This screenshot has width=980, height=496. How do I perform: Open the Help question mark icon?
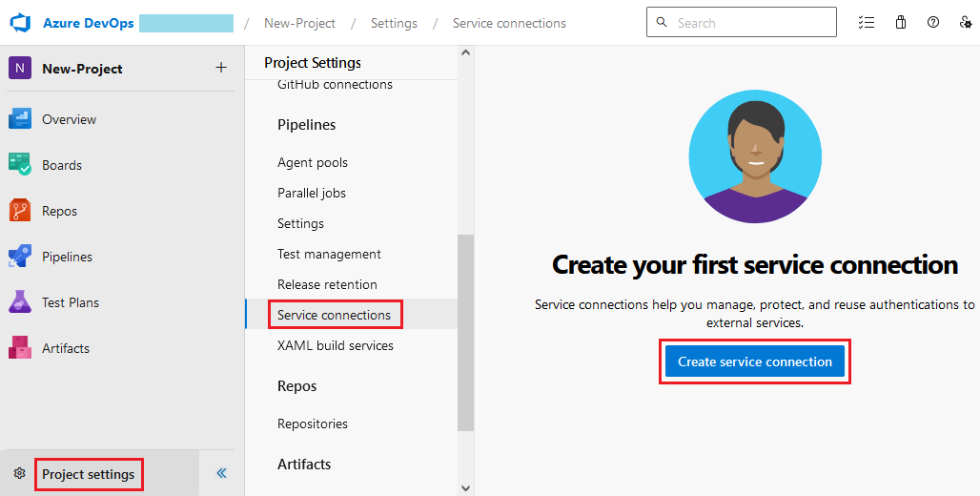click(933, 23)
